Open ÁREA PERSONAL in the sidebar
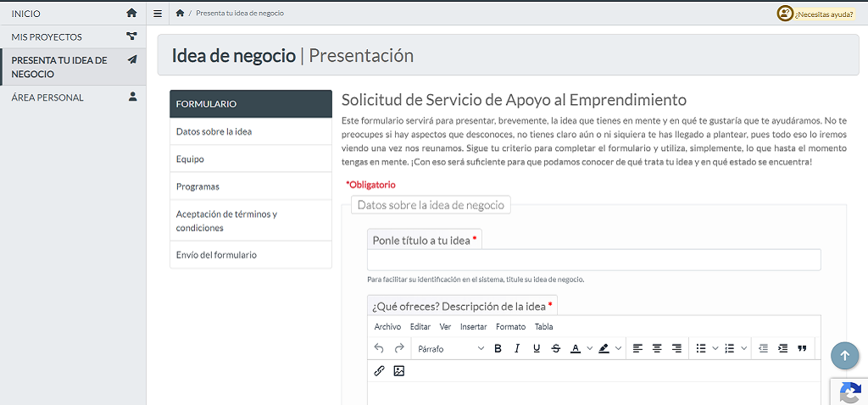This screenshot has height=405, width=868. tap(73, 97)
